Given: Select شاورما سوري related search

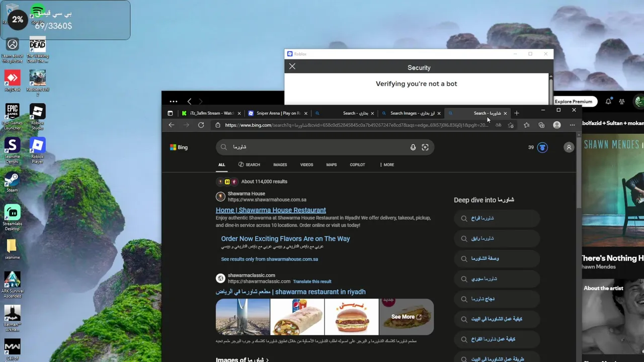Looking at the screenshot, I should [x=497, y=279].
